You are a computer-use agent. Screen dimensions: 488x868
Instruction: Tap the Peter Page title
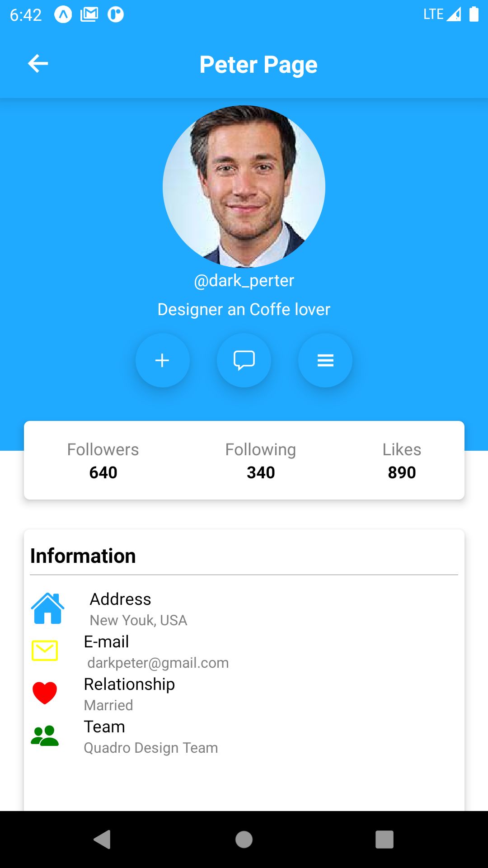point(258,64)
